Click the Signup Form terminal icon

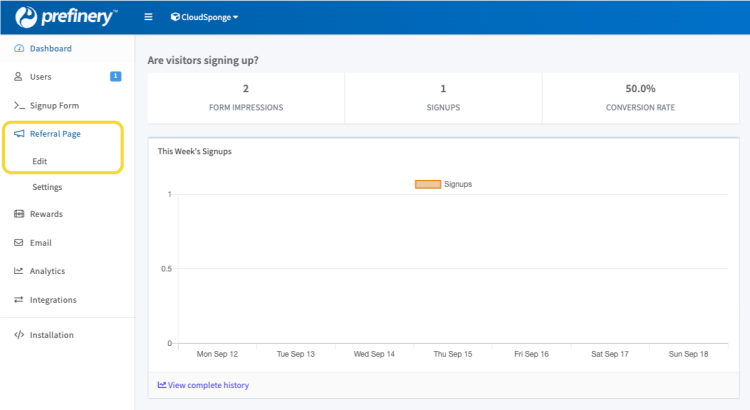tap(19, 105)
